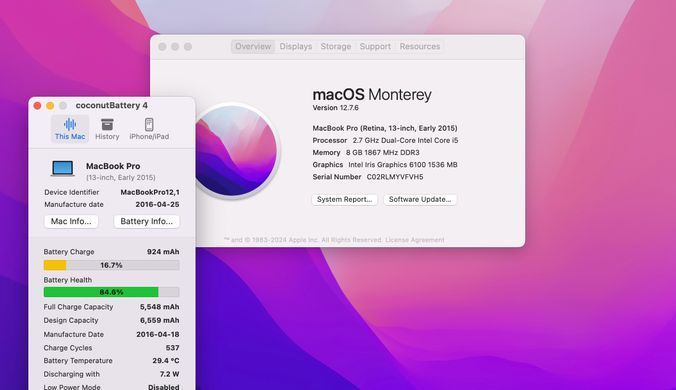Click the About This Mac zoom button
The width and height of the screenshot is (676, 390).
[188, 47]
